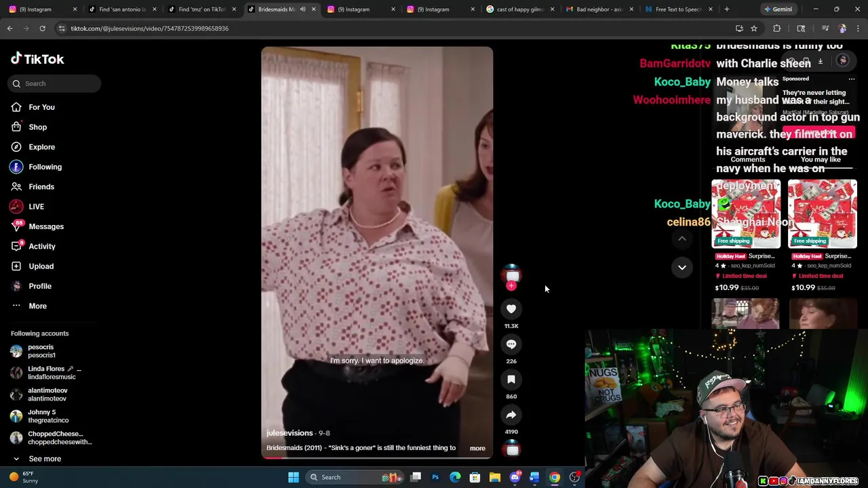Go to the TikTok logo home
This screenshot has width=868, height=488.
[x=37, y=59]
